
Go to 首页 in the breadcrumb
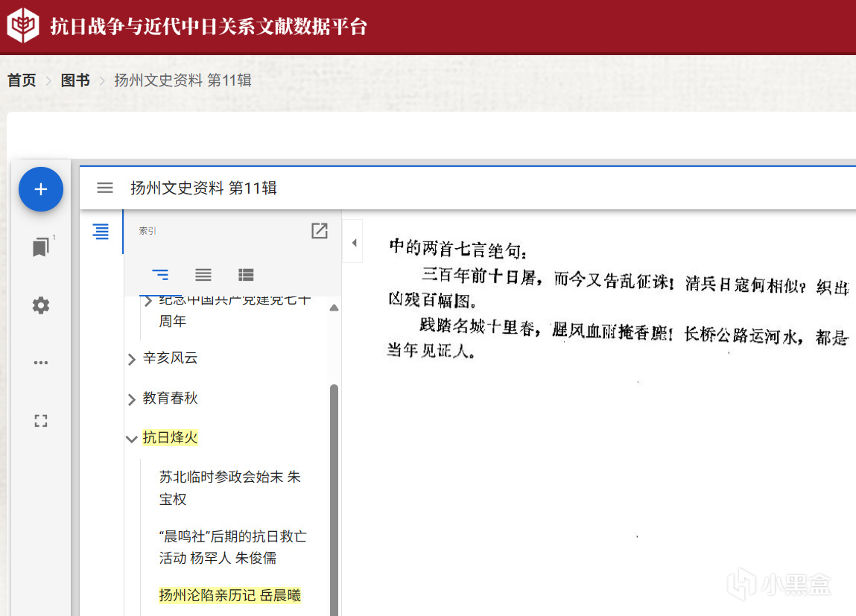(x=22, y=80)
